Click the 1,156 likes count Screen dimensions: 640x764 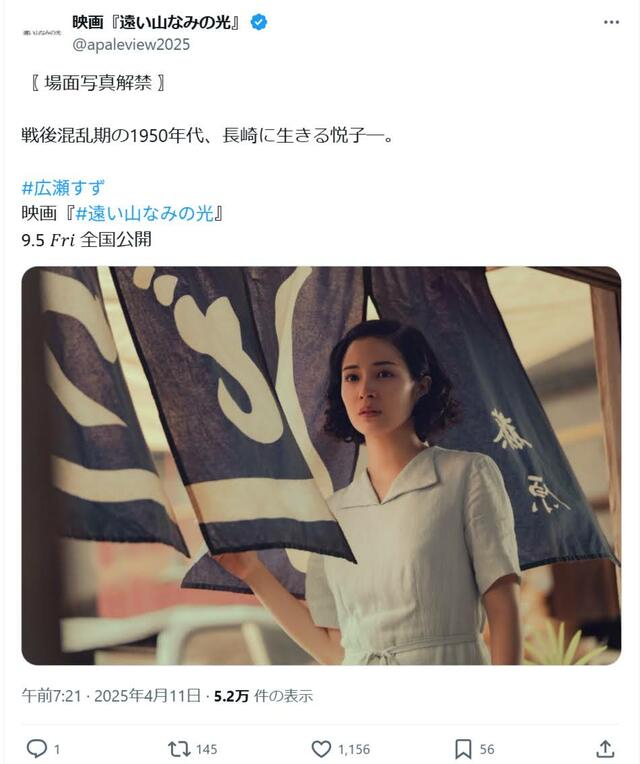(x=354, y=749)
